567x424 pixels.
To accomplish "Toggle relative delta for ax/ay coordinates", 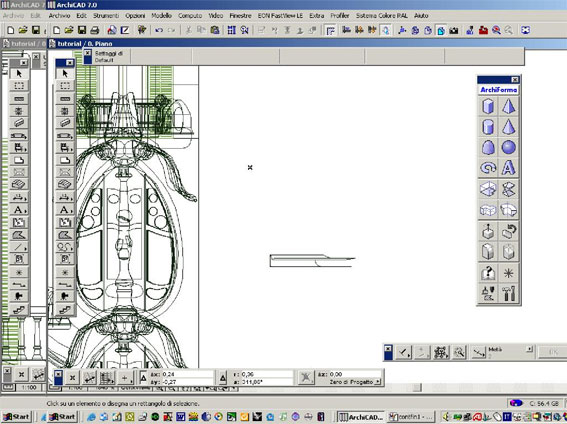I will (x=143, y=378).
